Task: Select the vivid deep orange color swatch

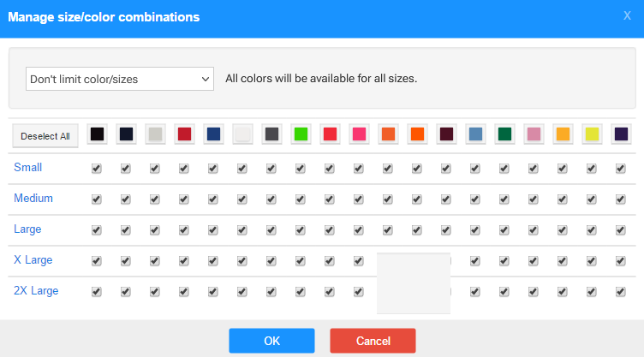Action: pyautogui.click(x=417, y=134)
